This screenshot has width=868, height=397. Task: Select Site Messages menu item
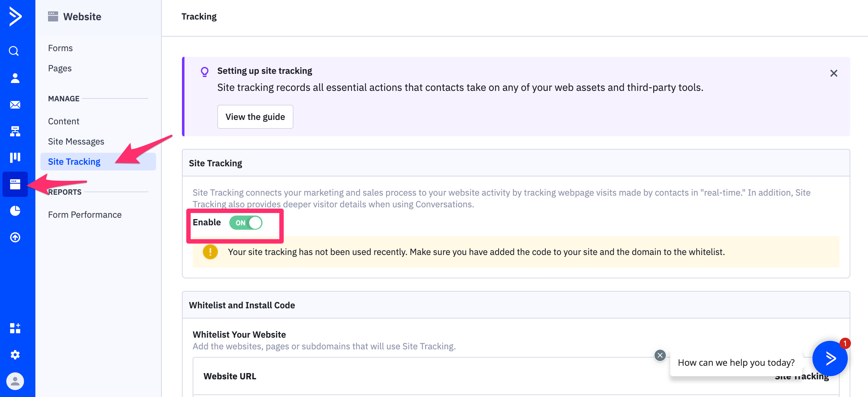(x=76, y=141)
